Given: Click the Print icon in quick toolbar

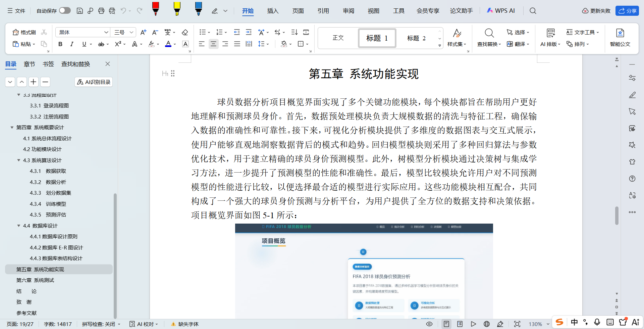Looking at the screenshot, I should click(101, 11).
